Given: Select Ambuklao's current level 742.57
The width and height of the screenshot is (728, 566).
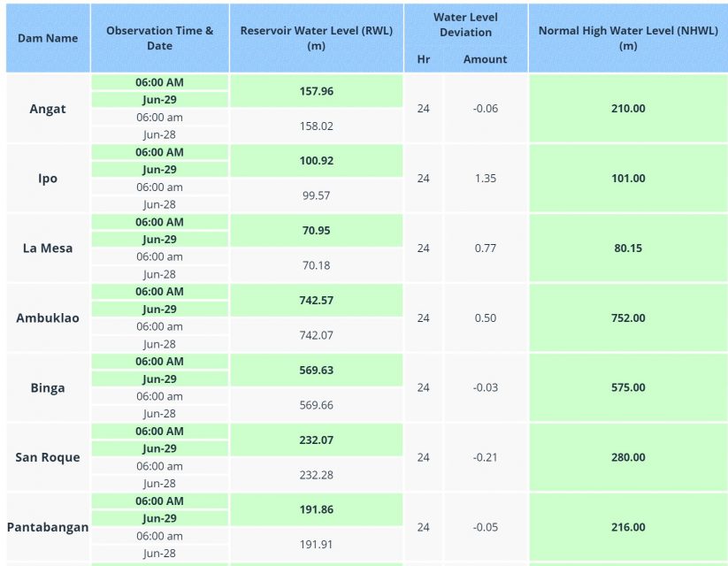Looking at the screenshot, I should coord(316,301).
